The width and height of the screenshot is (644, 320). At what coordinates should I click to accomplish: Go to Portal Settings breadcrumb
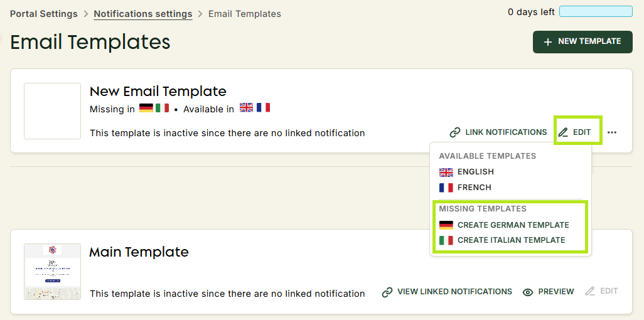tap(43, 14)
